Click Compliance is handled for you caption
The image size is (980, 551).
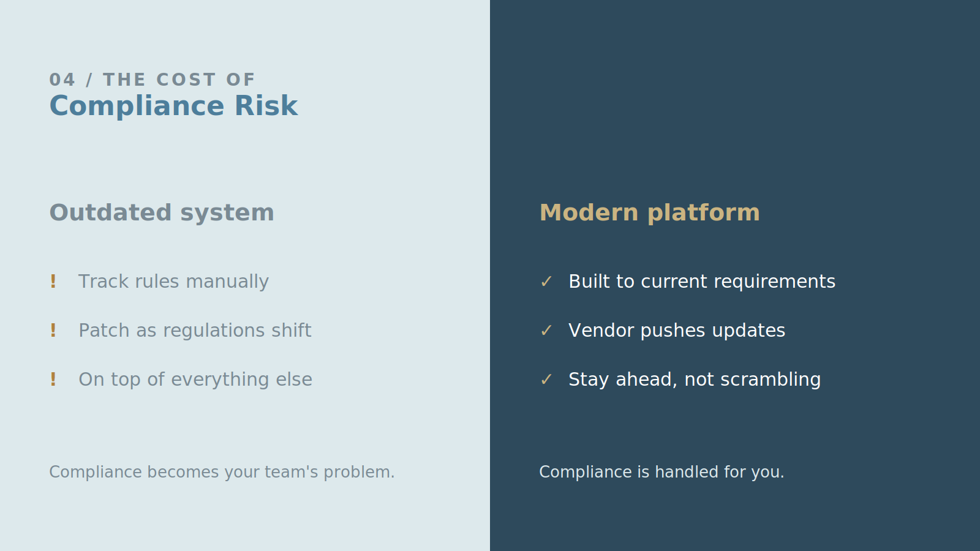(x=661, y=472)
